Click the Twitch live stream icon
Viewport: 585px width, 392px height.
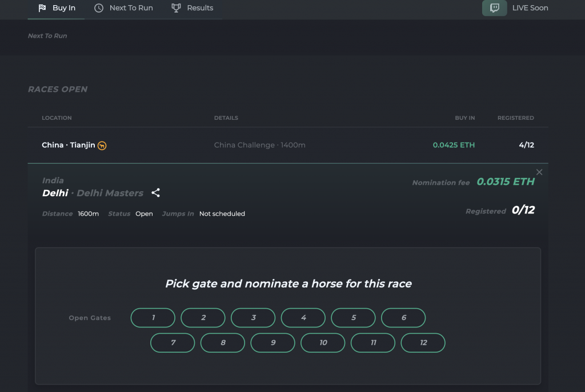coord(494,8)
